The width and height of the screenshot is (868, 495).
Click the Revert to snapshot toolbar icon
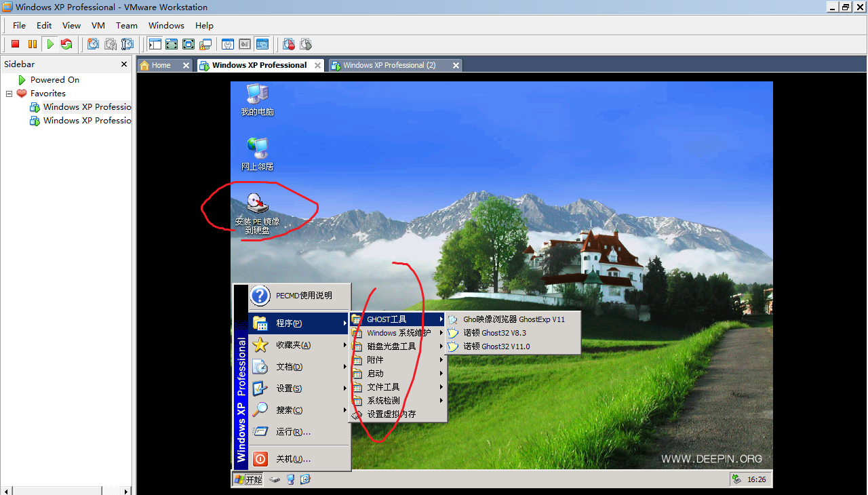coord(110,44)
